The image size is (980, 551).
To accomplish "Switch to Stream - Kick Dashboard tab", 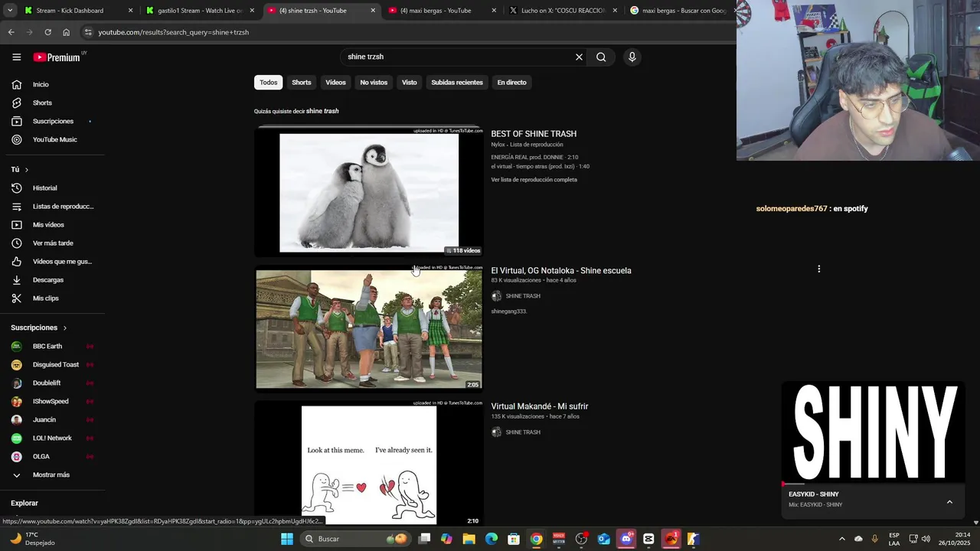I will [70, 11].
